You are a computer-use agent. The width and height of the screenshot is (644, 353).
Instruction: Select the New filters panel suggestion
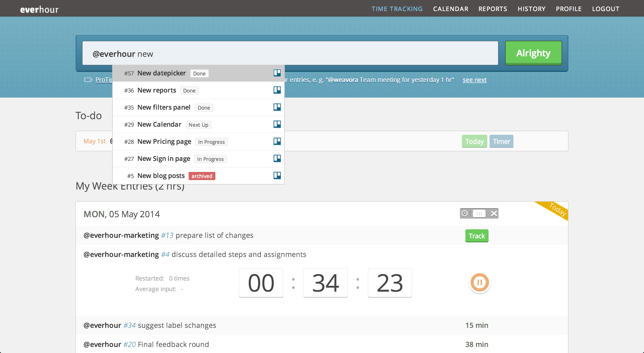164,107
